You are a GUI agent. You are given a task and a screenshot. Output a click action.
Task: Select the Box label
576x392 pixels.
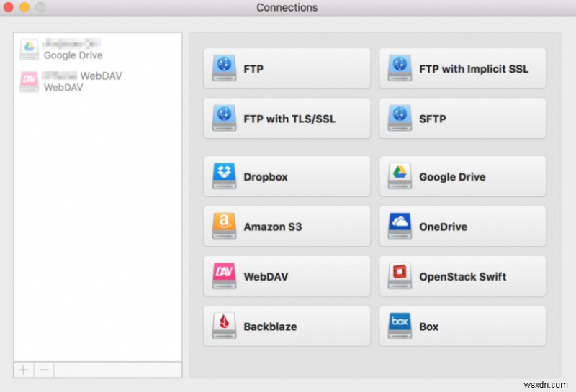[429, 327]
